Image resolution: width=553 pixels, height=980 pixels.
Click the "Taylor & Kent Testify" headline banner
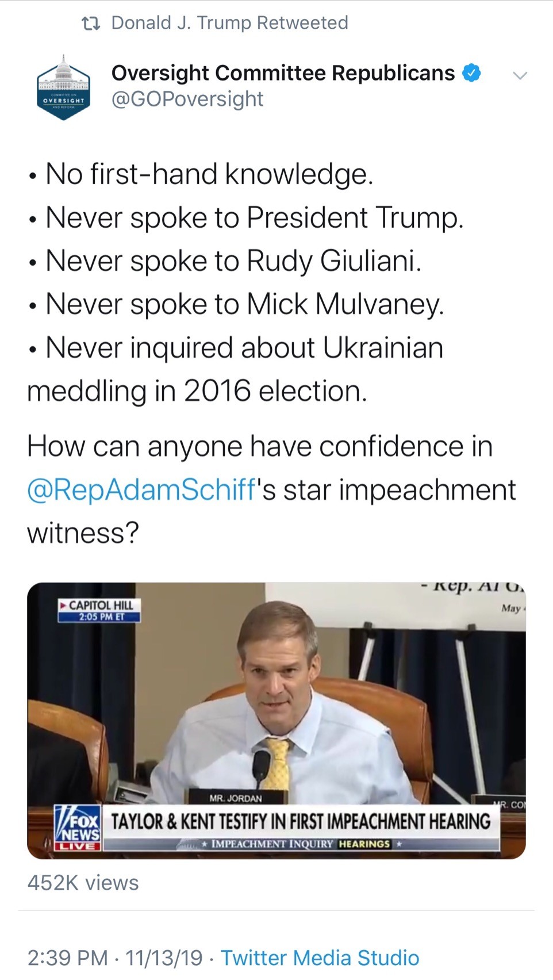click(x=300, y=821)
